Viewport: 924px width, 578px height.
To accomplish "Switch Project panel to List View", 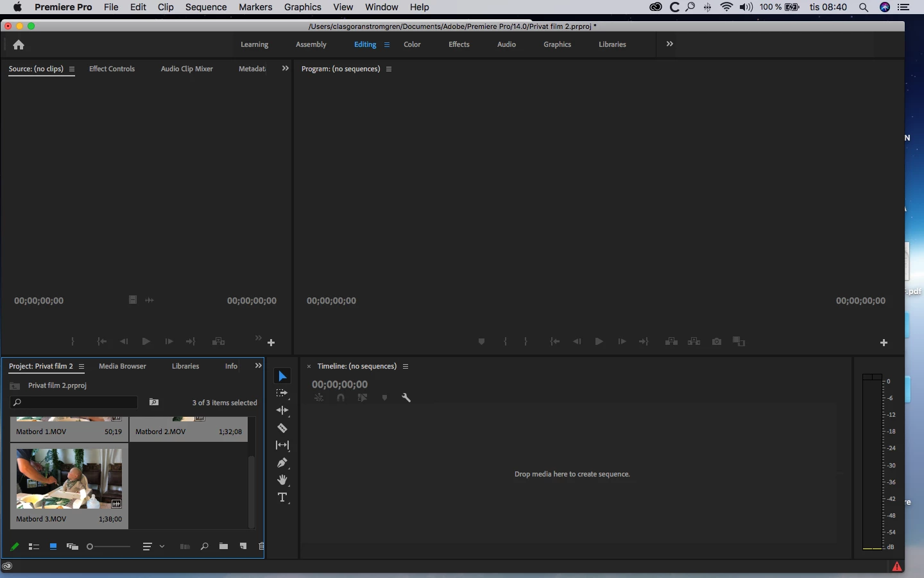I will click(34, 547).
